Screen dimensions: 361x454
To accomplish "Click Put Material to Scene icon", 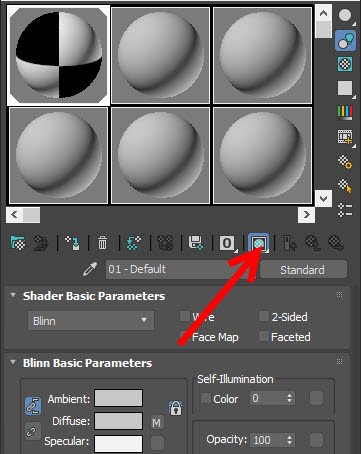I will pyautogui.click(x=41, y=243).
